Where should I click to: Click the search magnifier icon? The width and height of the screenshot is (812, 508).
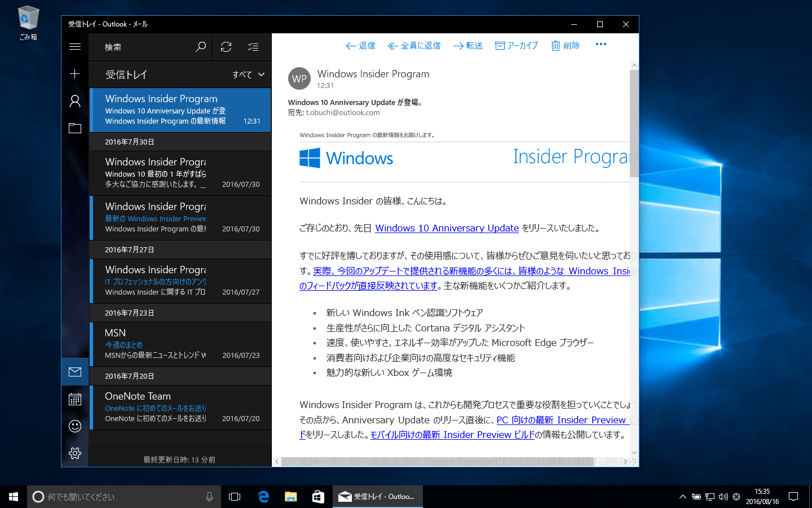click(x=200, y=47)
